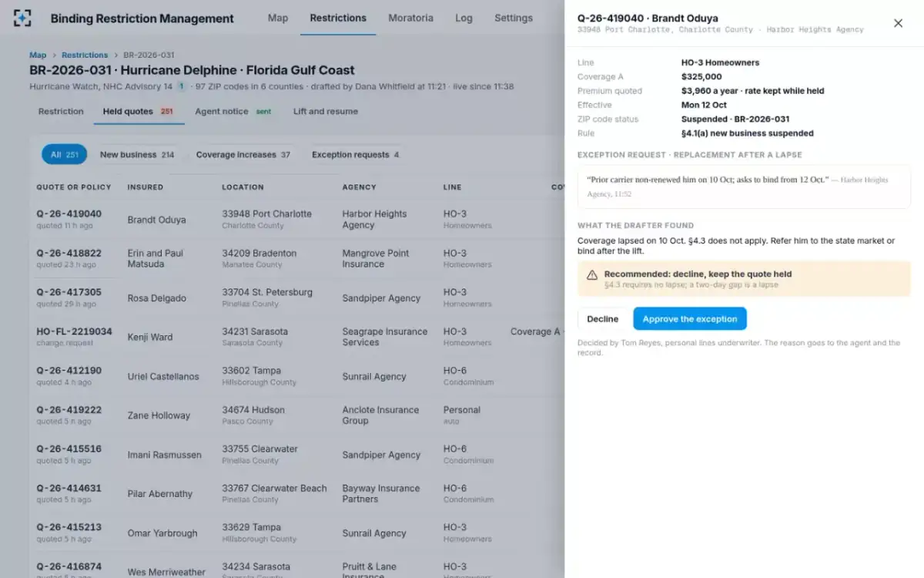Select quote Q-26-414631 row

coord(296,494)
